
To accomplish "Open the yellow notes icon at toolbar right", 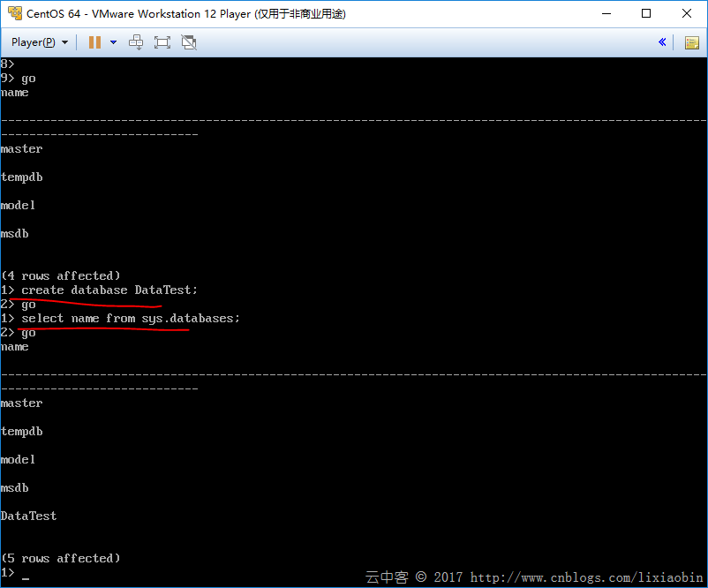I will pos(692,42).
